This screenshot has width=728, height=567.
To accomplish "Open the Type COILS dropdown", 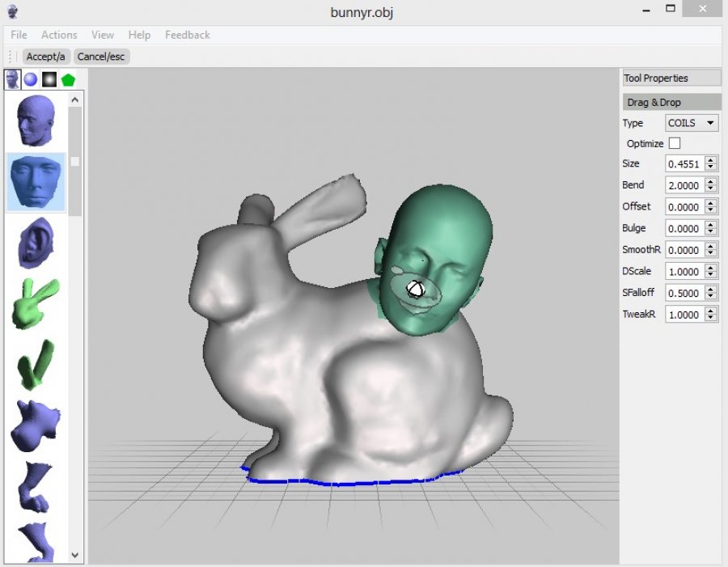I will [x=692, y=123].
